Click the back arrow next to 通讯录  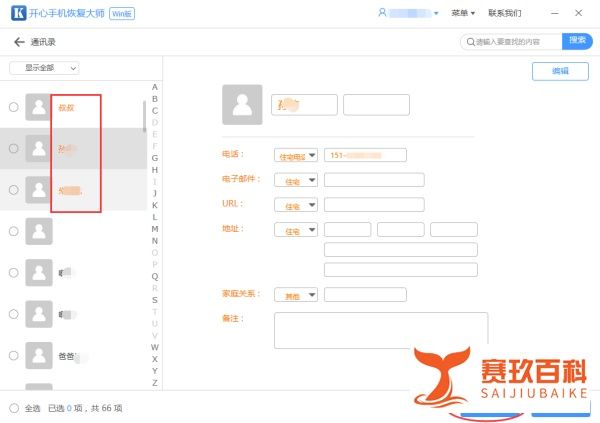(x=19, y=42)
